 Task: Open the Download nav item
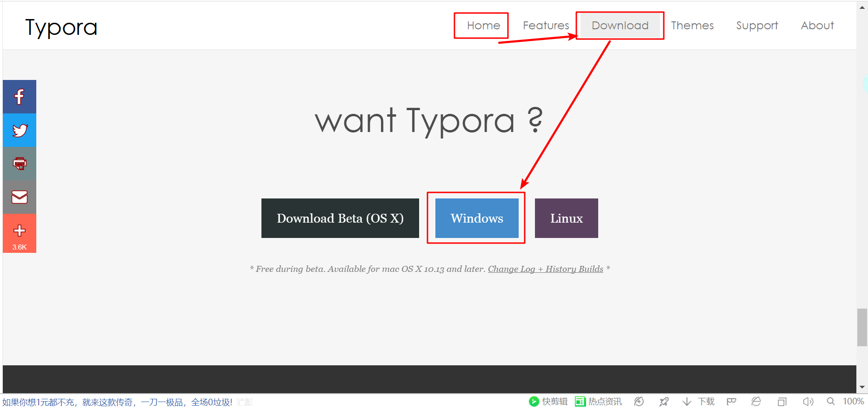pyautogui.click(x=620, y=26)
